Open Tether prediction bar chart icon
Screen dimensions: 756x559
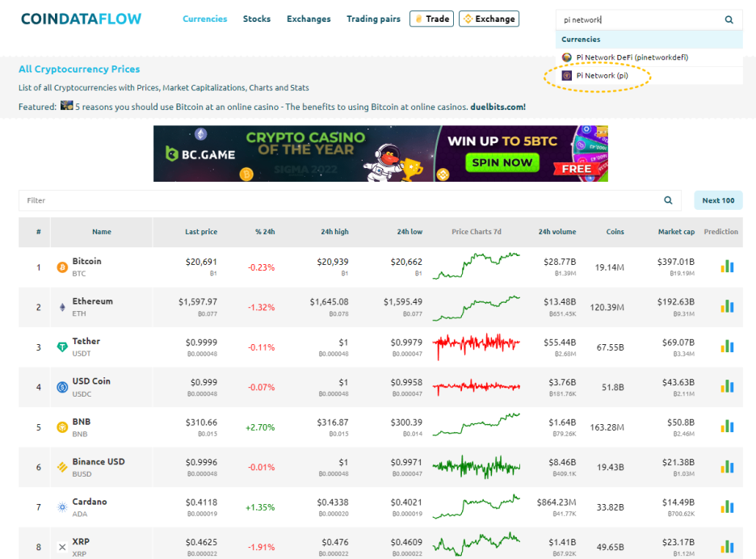727,347
